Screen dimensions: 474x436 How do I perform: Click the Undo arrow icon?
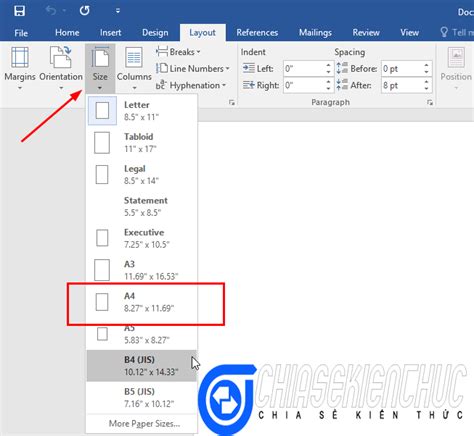(x=51, y=11)
